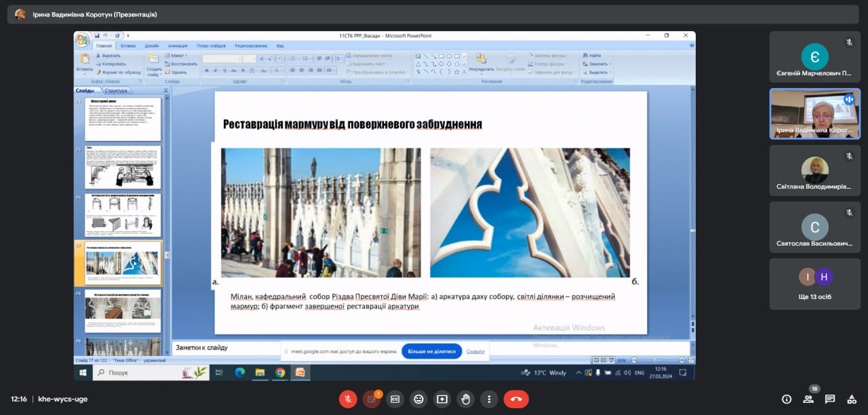Image resolution: width=868 pixels, height=415 pixels.
Task: Mute microphone in Meet toolbar
Action: pyautogui.click(x=348, y=399)
